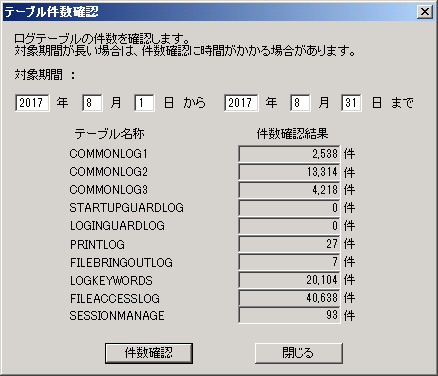This screenshot has height=376, width=438.
Task: Click the COMMONLOG1 table name
Action: (108, 154)
